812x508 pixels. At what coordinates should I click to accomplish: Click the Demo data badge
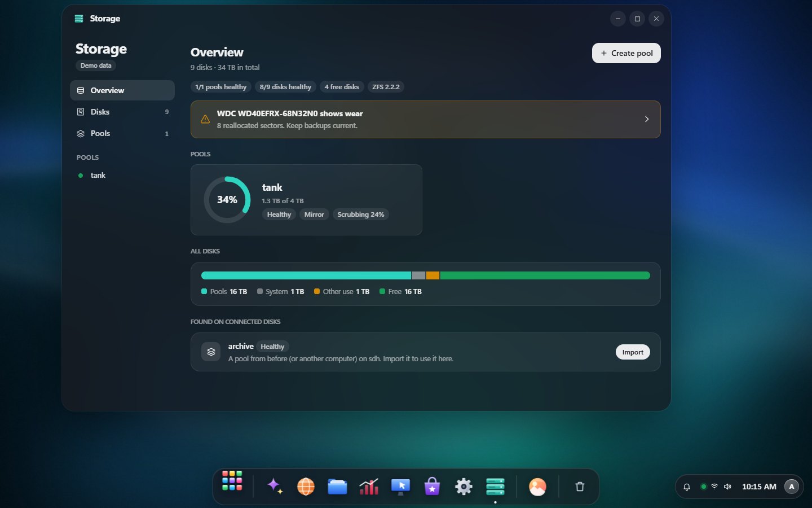tap(96, 65)
